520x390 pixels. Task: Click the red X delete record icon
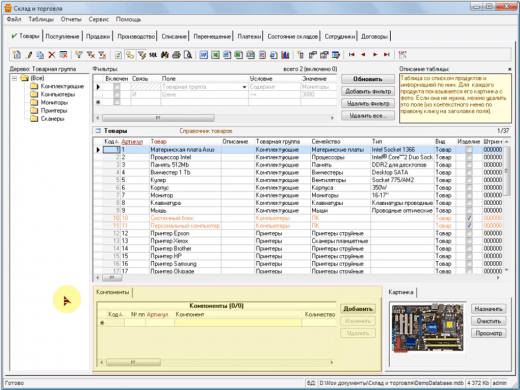tap(52, 55)
